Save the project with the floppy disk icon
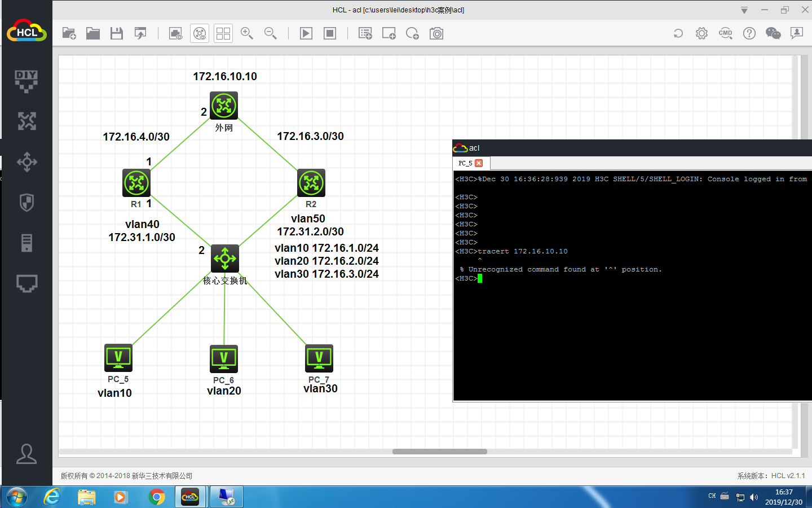 point(117,33)
